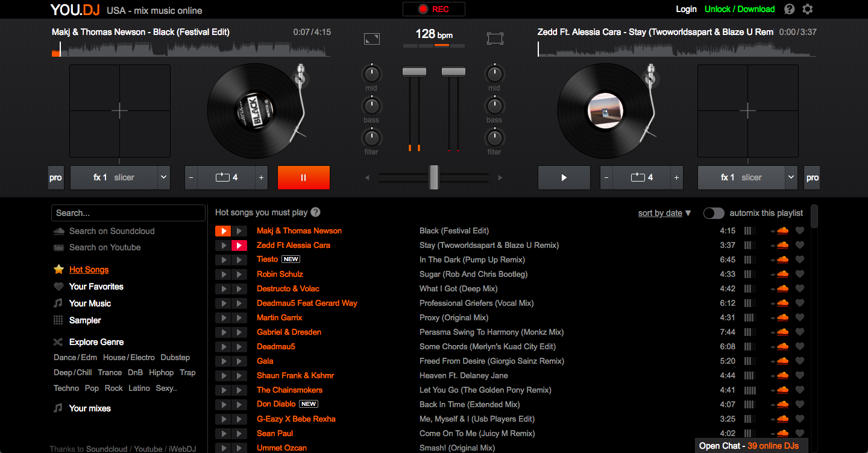Toggle the left deck pro mode button

[55, 178]
